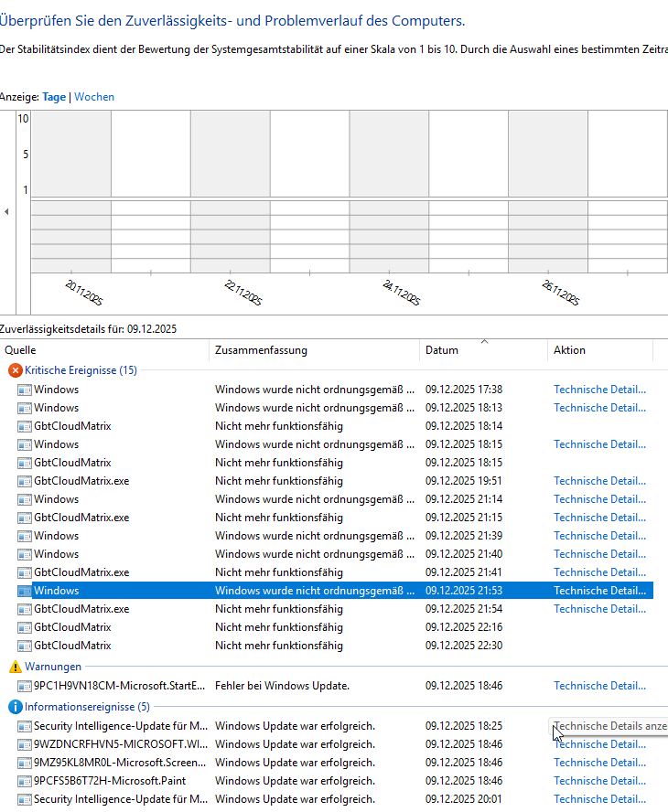Open Technische Details for GbtCloudMatrix.exe at 19:51

coord(599,481)
